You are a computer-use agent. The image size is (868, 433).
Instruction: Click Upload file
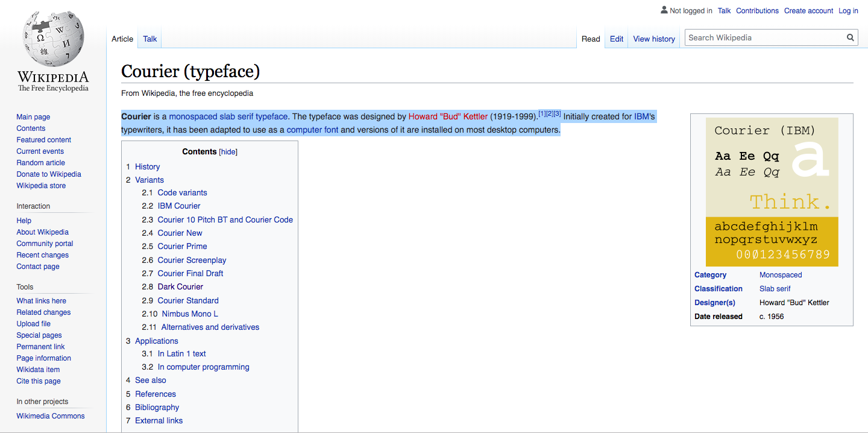tap(33, 324)
